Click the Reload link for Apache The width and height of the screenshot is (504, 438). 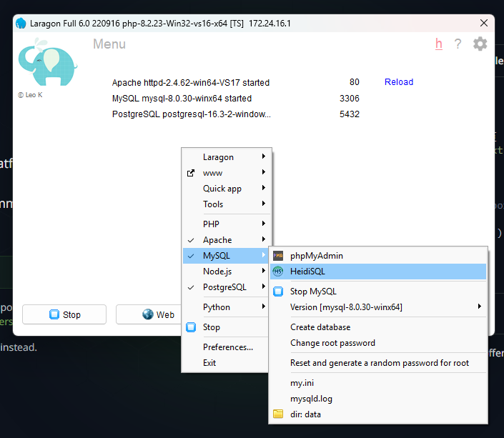[x=399, y=82]
